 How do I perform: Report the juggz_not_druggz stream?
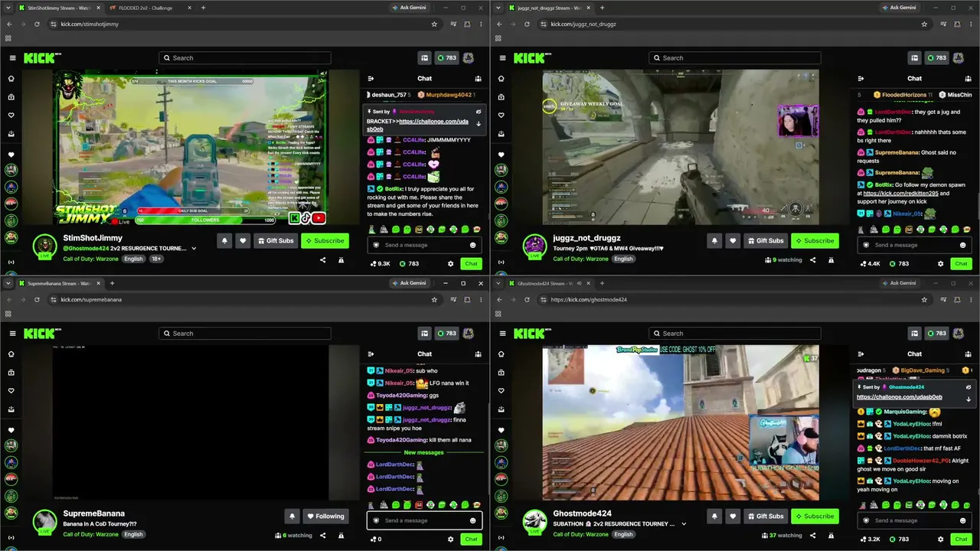coord(831,260)
